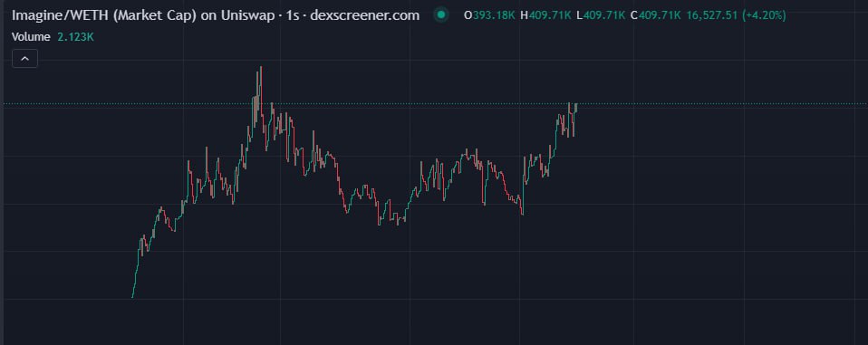Click the High value 409.71K
Viewport: 868px width, 345px height.
click(550, 15)
